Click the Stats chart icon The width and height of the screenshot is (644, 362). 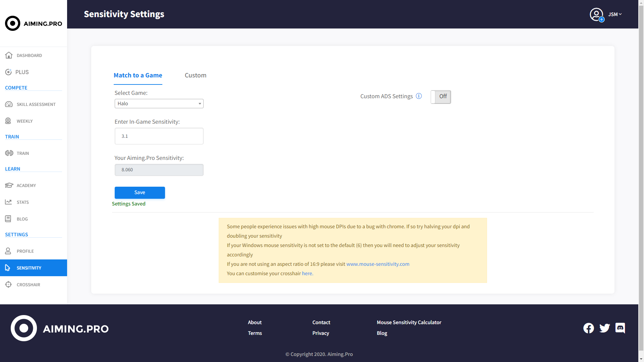[x=8, y=202]
